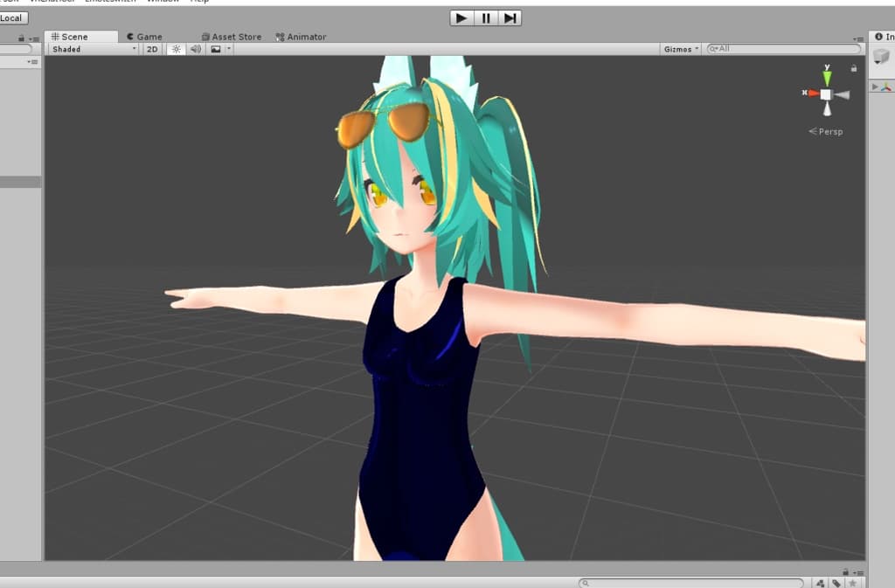895x588 pixels.
Task: Click the red X axis gizmo cone
Action: click(x=810, y=93)
